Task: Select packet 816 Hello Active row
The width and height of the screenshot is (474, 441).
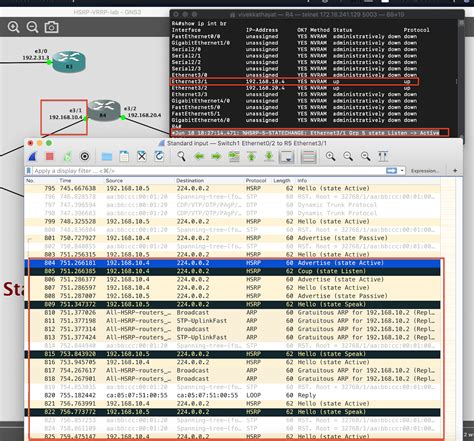Action: point(232,362)
